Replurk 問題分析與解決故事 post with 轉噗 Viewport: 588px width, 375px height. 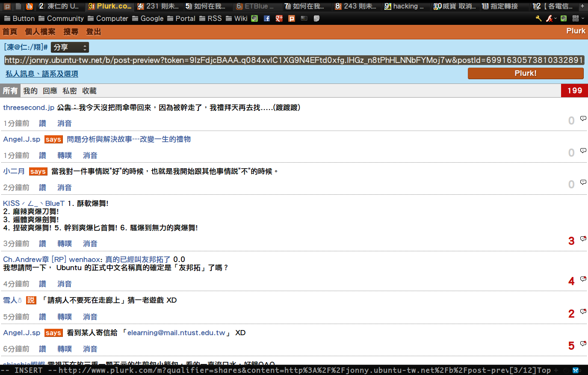[x=65, y=155]
